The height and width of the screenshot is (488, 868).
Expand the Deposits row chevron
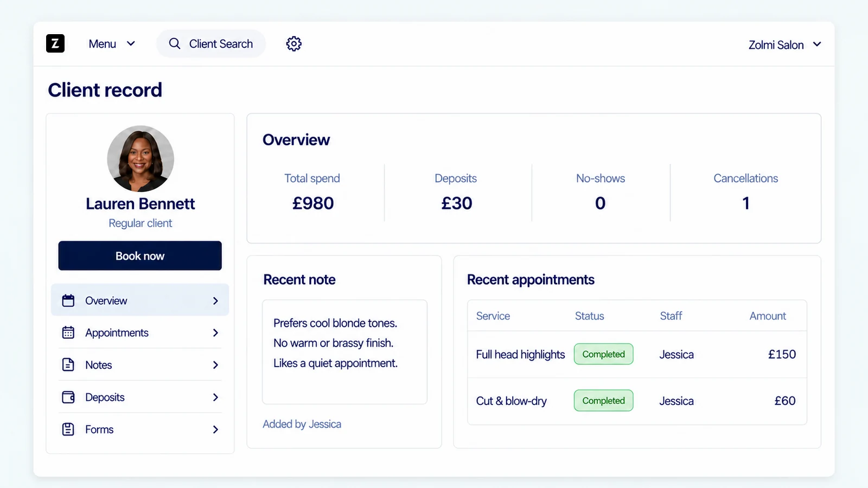(x=215, y=397)
